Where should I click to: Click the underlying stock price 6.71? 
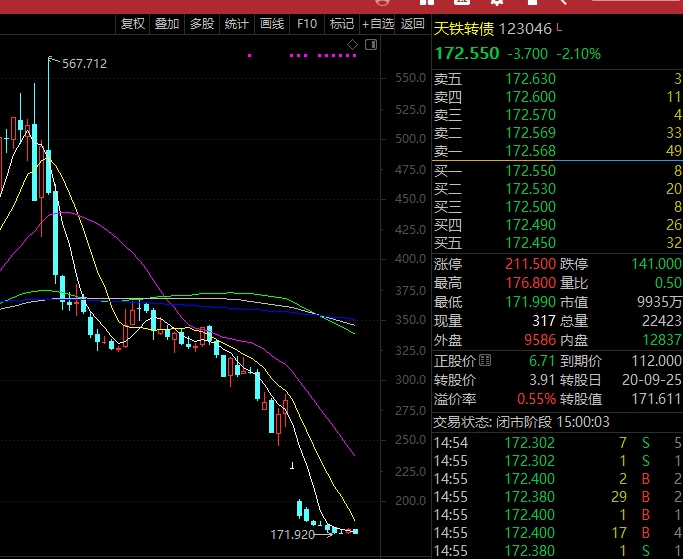(540, 359)
